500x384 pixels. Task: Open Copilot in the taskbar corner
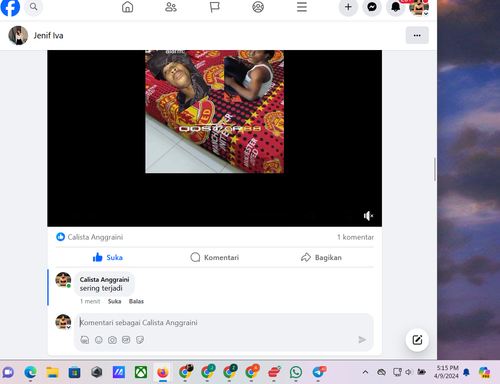(x=484, y=372)
